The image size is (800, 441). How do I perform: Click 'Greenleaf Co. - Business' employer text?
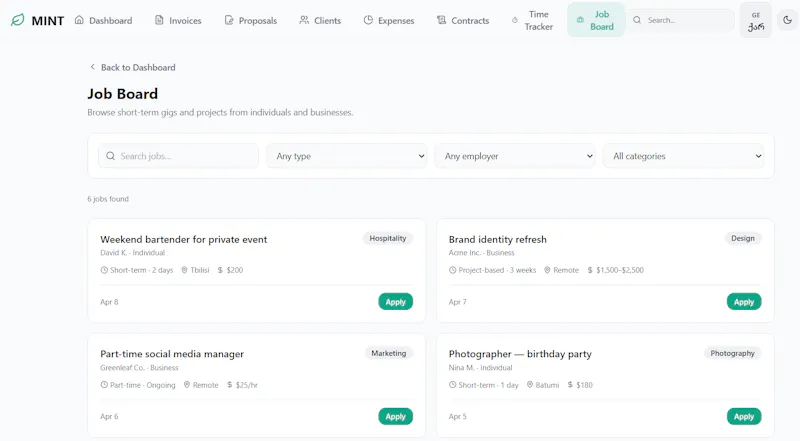tap(139, 368)
